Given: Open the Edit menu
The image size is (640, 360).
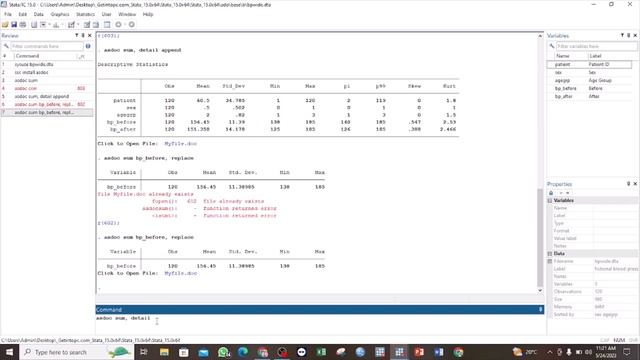Looking at the screenshot, I should pyautogui.click(x=23, y=14).
